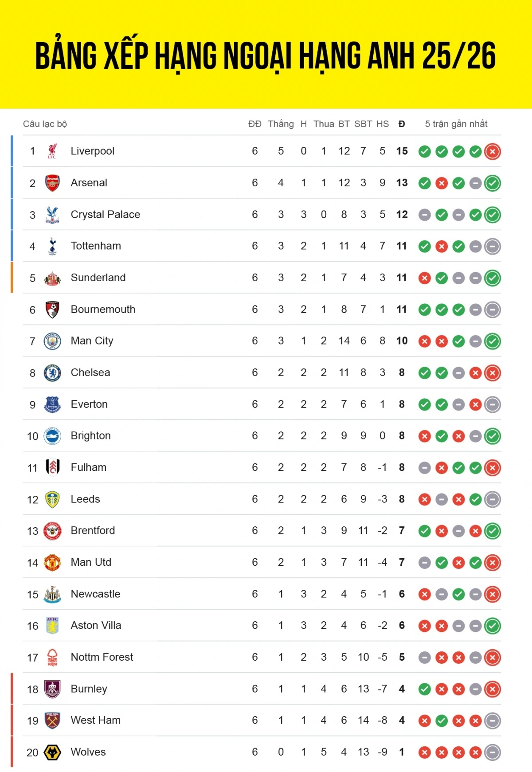Screen dimensions: 532x772
Task: Open the Sunderland team row
Action: click(262, 278)
